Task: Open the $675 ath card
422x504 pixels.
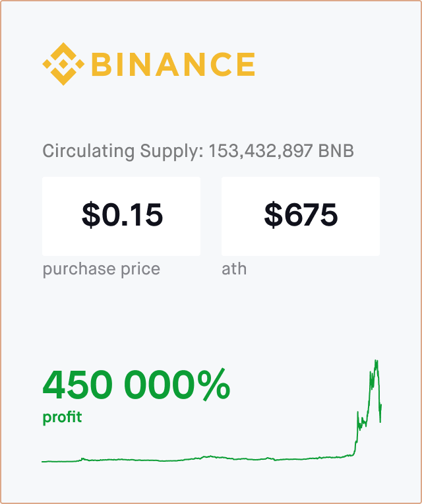Action: click(x=301, y=216)
